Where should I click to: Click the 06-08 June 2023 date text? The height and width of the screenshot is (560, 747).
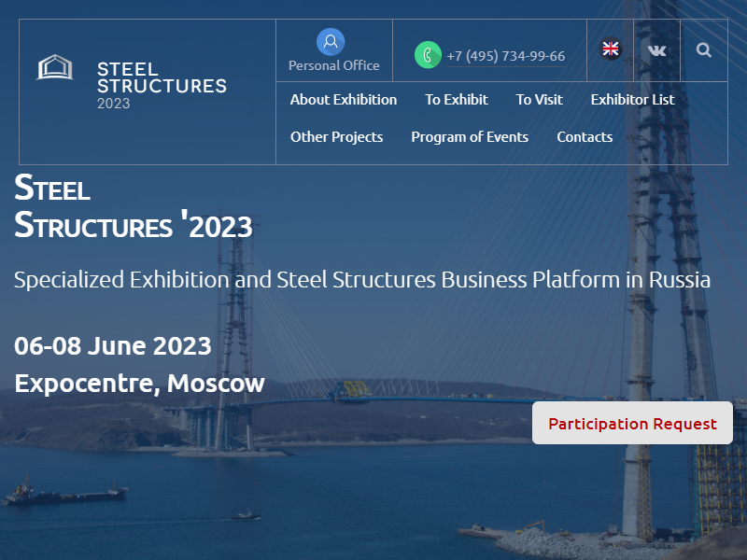pos(113,345)
